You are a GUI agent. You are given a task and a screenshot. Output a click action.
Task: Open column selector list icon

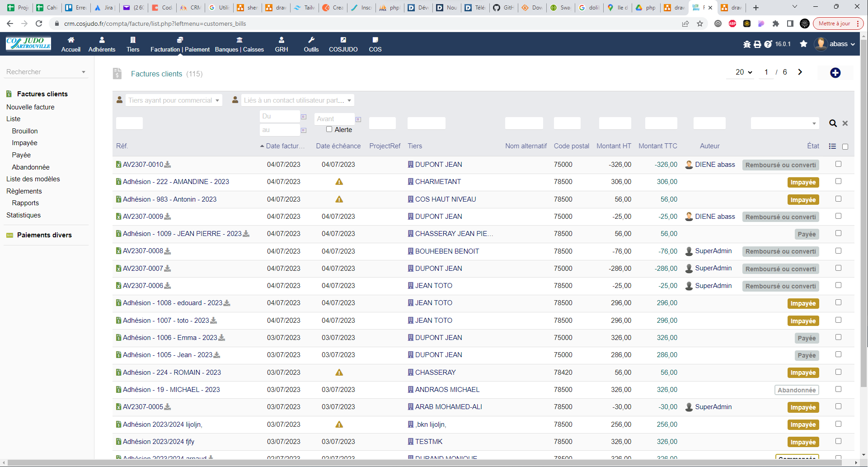pos(832,146)
